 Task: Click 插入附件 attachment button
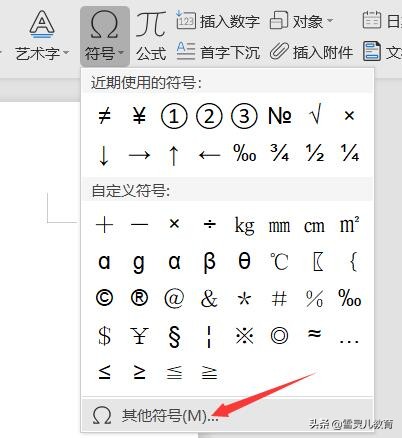coord(311,52)
